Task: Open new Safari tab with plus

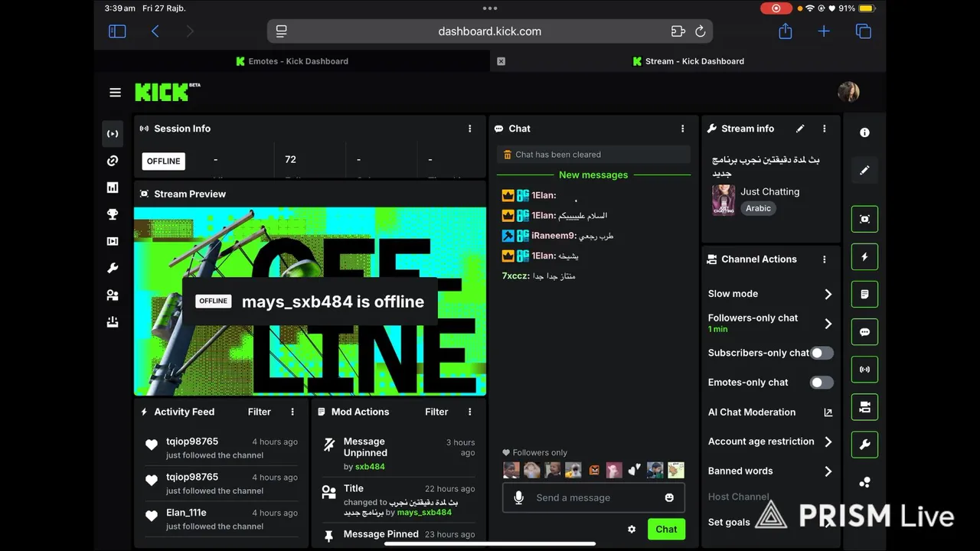Action: (824, 31)
